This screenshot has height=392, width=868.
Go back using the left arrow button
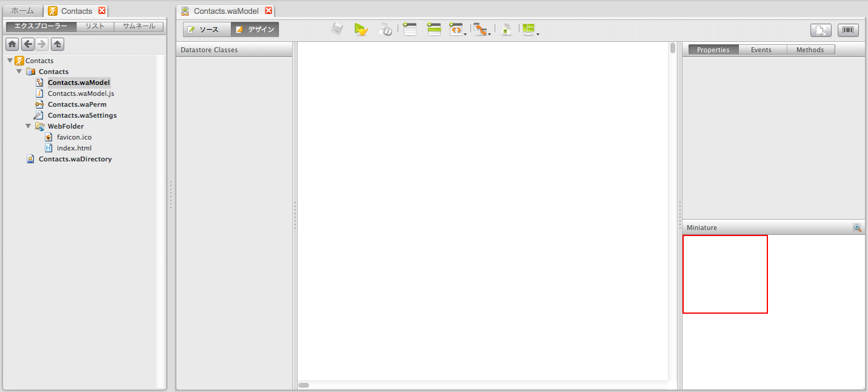[27, 44]
